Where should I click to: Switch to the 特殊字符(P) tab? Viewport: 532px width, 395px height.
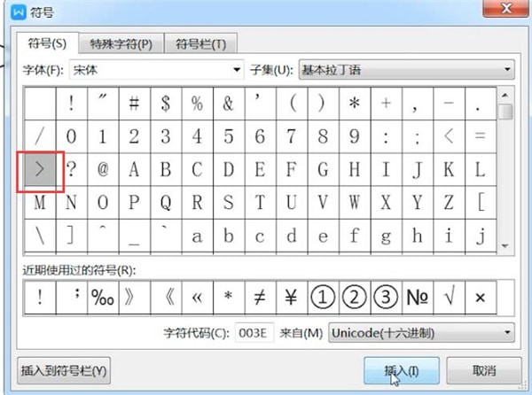pyautogui.click(x=121, y=43)
